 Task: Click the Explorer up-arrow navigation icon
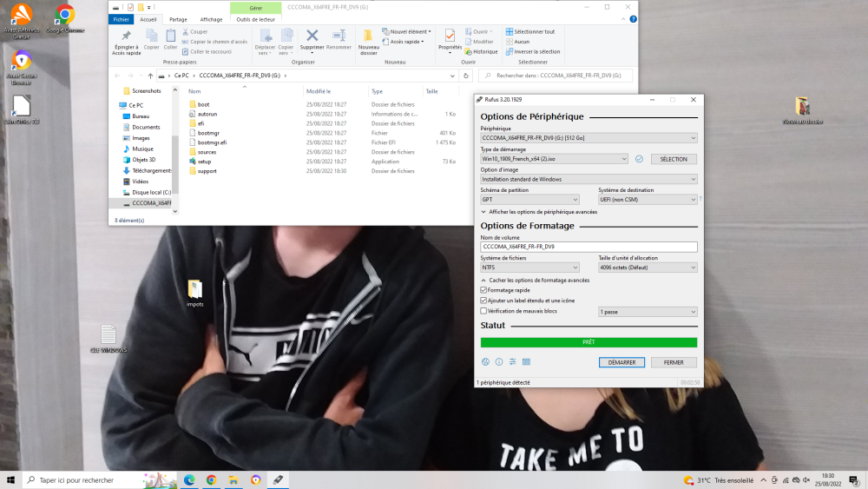[x=150, y=76]
